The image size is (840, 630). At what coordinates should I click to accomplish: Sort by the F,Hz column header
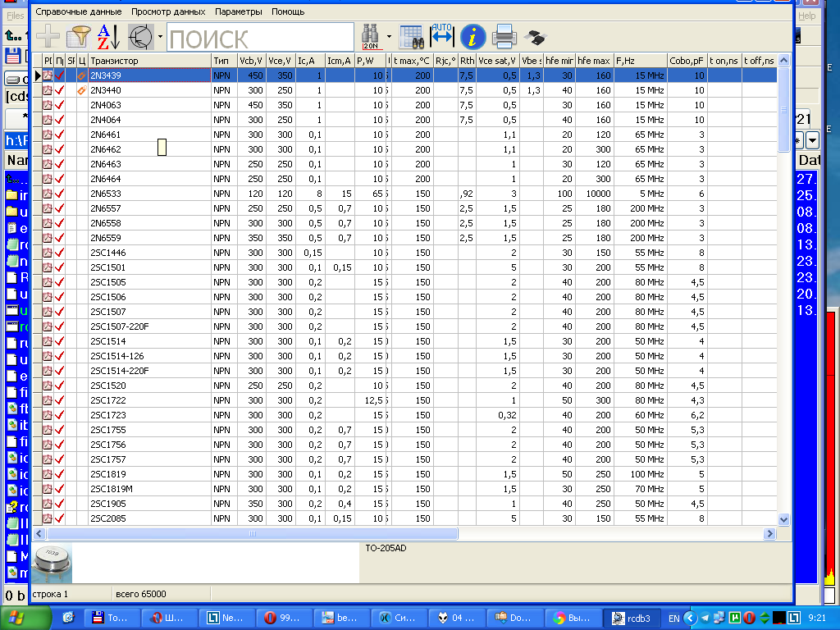640,61
